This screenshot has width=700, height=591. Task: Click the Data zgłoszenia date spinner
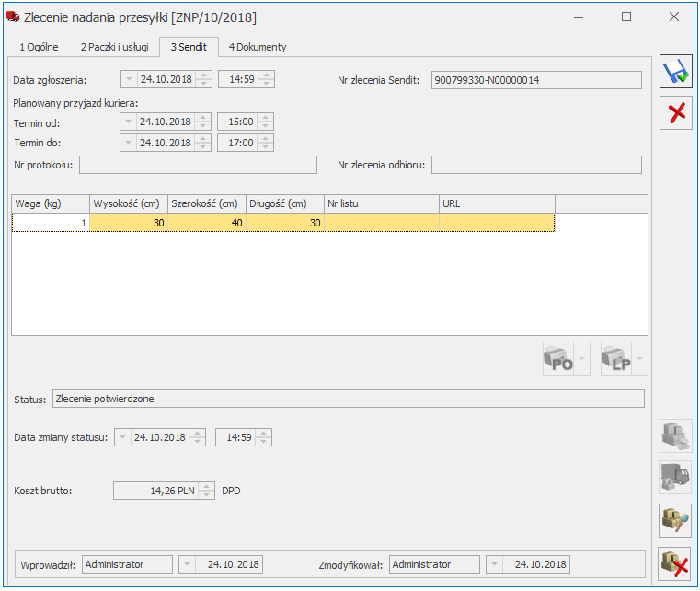204,79
